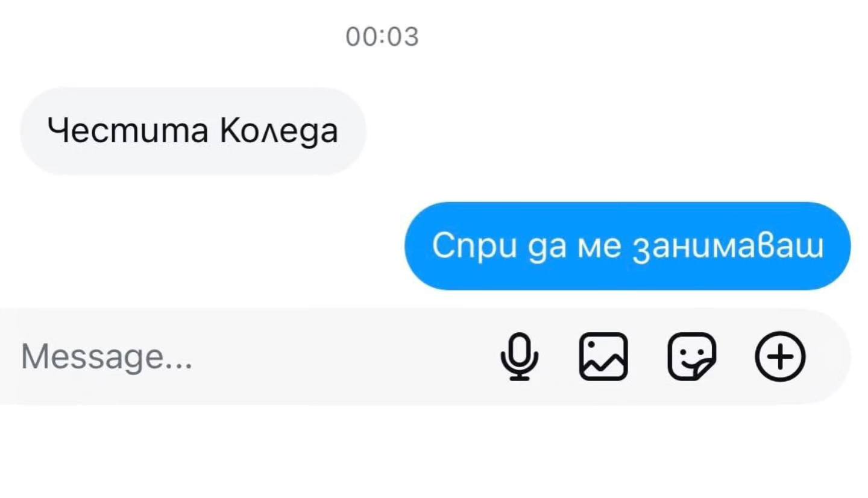The width and height of the screenshot is (868, 498).
Task: Tap the microphone voice message icon
Action: point(519,356)
